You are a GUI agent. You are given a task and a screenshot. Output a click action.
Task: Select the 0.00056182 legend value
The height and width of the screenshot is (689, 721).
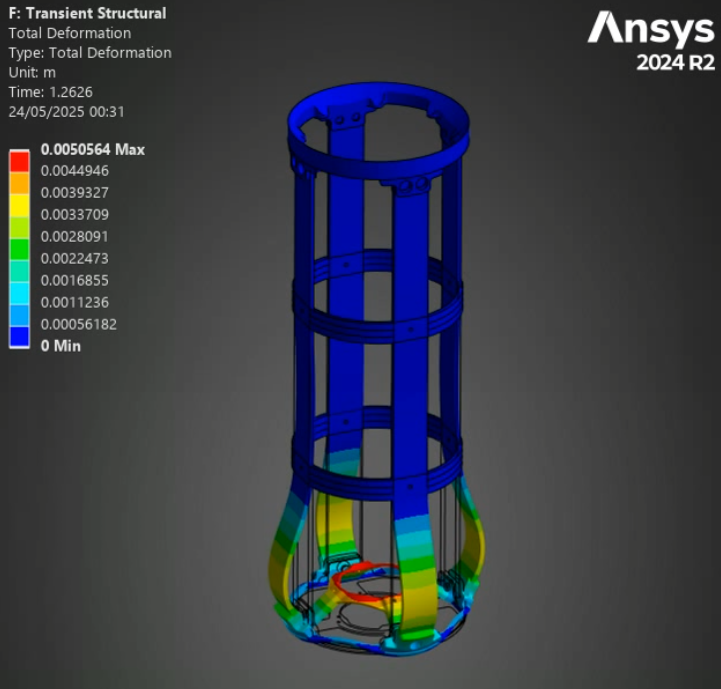click(78, 324)
